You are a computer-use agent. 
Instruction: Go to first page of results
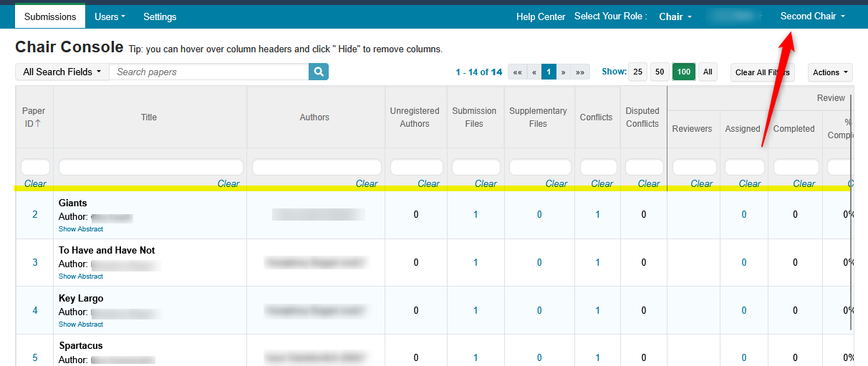517,72
